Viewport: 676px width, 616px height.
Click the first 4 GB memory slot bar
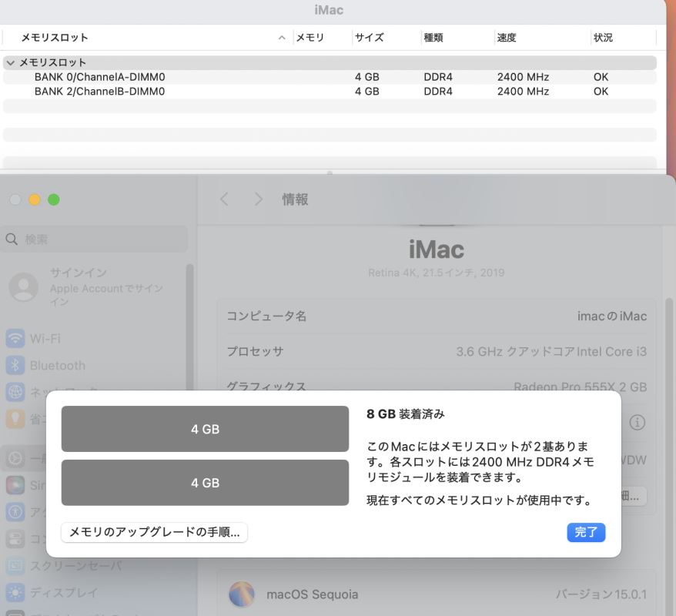tap(206, 429)
